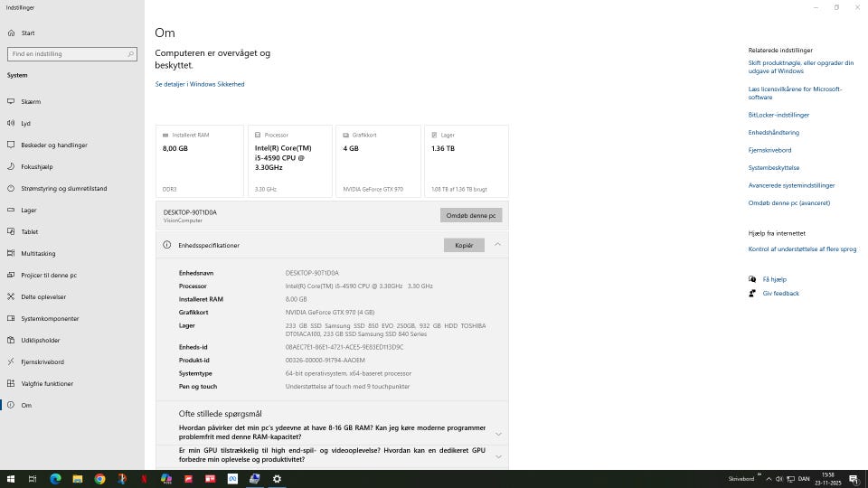The width and height of the screenshot is (868, 488).
Task: Open Læs licensvilkårene for Microsoft-software
Action: click(x=795, y=93)
